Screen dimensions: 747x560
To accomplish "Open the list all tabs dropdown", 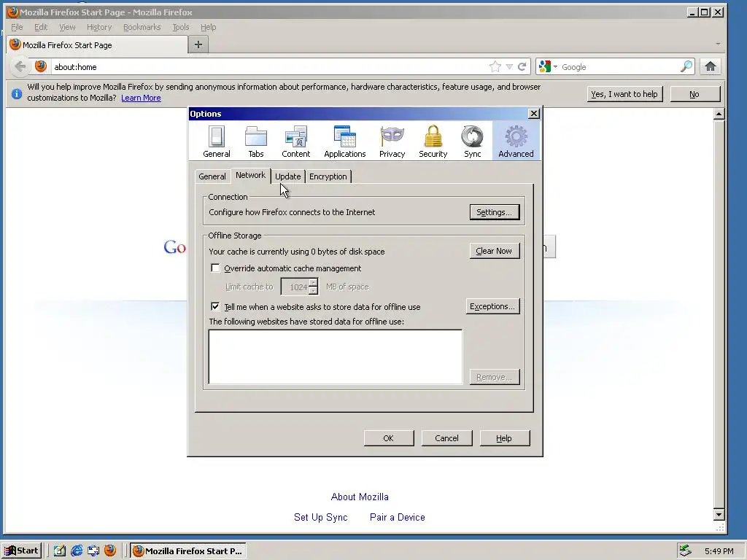I will tap(718, 44).
